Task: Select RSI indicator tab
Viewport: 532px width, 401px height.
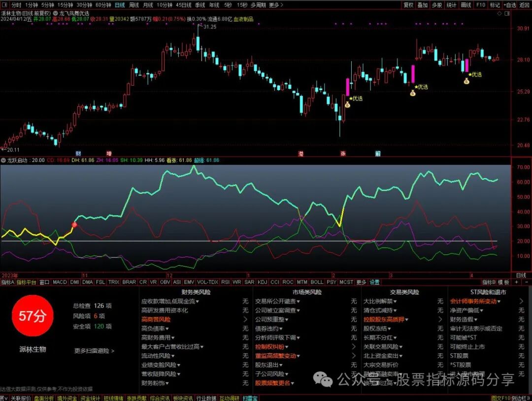Action: (225, 282)
